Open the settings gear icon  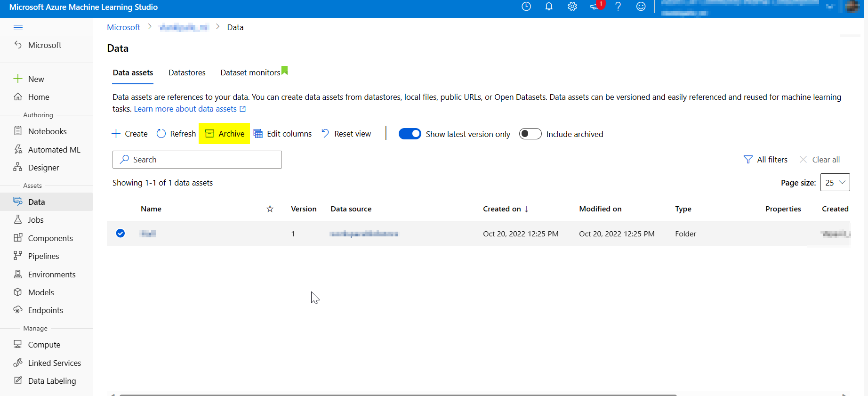(x=572, y=7)
